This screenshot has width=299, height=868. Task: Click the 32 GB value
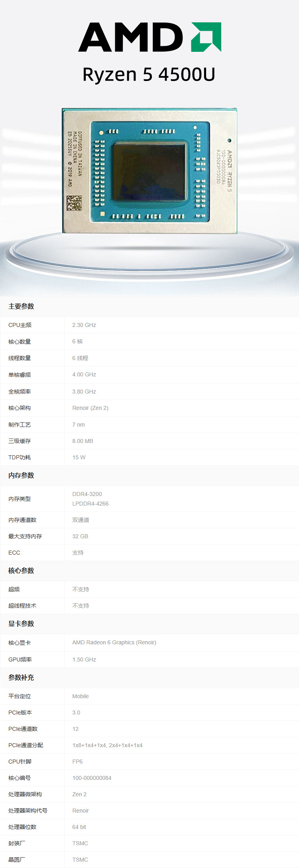pyautogui.click(x=80, y=536)
